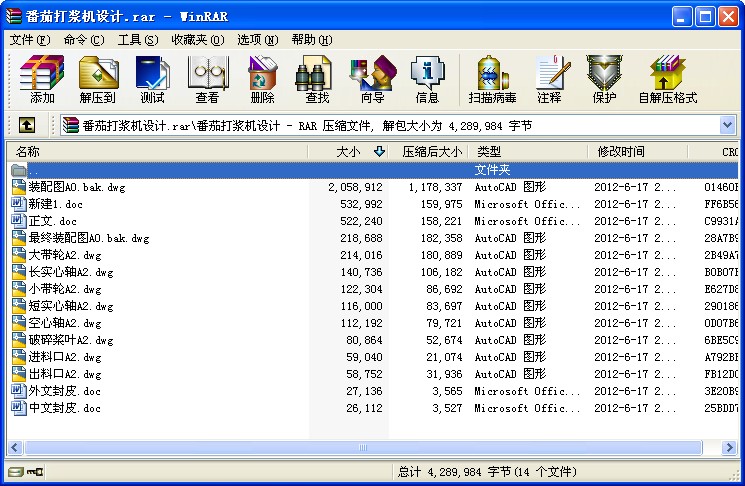Image resolution: width=745 pixels, height=486 pixels.
Task: Click the 解压到 (Extract To) icon
Action: [98, 79]
